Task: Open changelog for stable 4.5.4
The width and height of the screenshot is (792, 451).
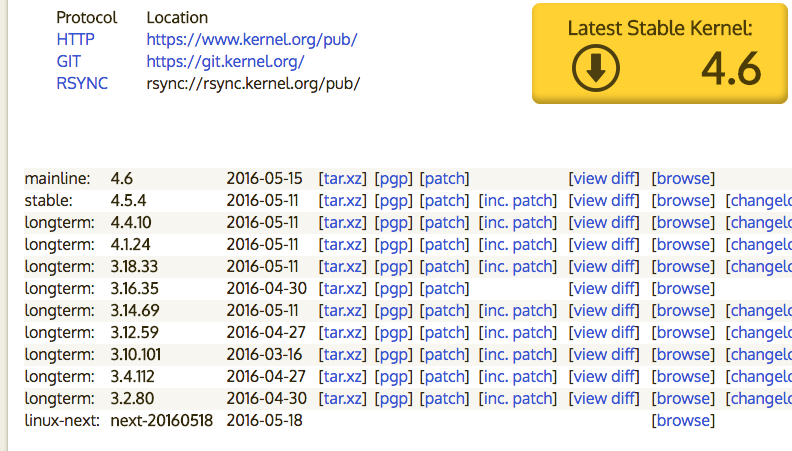Action: pyautogui.click(x=759, y=201)
